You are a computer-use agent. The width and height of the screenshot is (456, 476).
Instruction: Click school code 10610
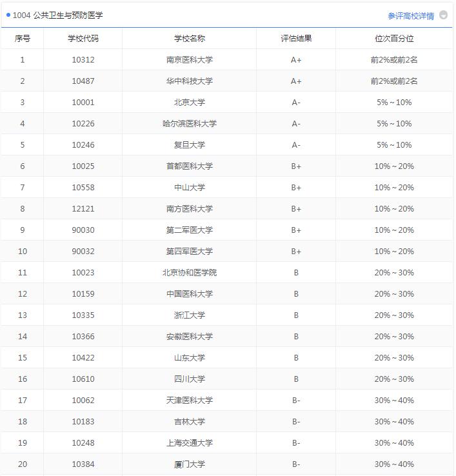pyautogui.click(x=83, y=379)
